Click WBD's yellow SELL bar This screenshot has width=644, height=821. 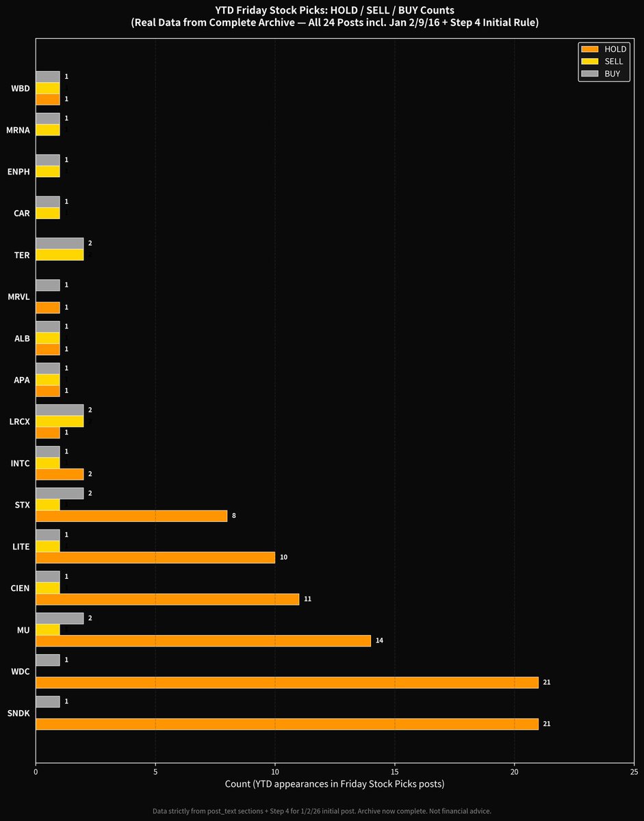point(47,88)
